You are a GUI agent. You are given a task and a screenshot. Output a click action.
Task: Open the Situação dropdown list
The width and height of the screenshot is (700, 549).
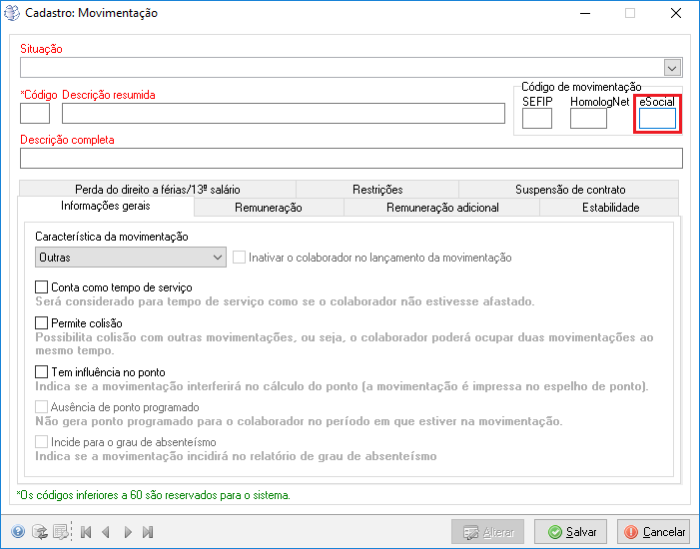673,67
